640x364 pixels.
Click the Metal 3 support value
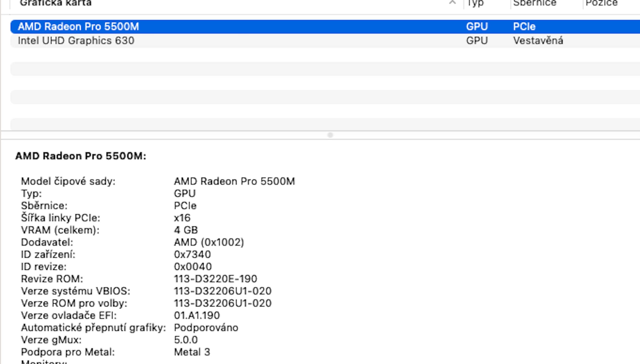tap(192, 352)
